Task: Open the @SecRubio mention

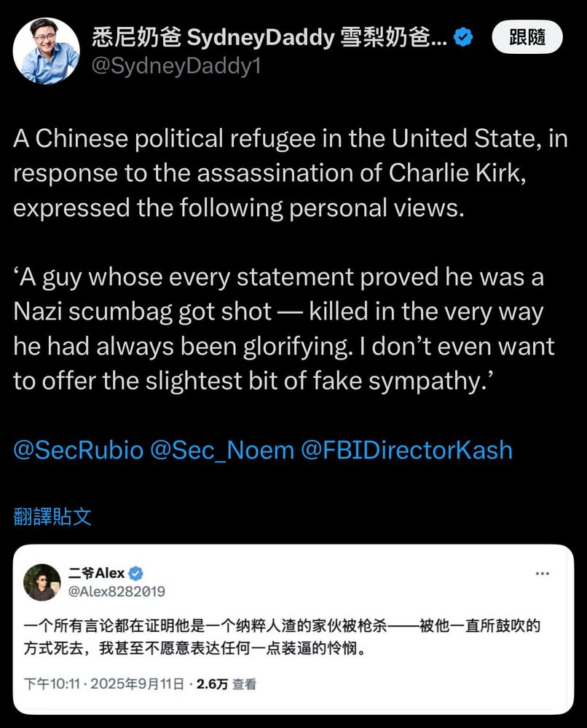Action: pyautogui.click(x=79, y=451)
